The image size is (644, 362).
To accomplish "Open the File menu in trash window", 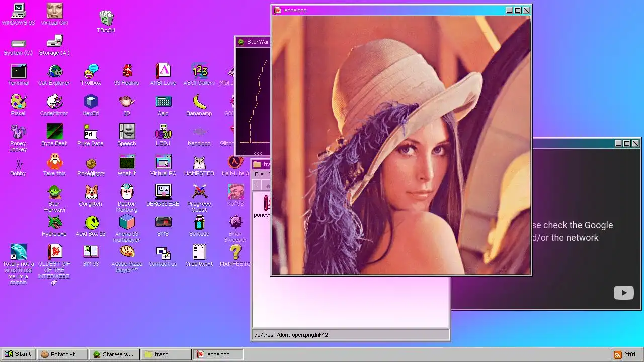I will (259, 174).
